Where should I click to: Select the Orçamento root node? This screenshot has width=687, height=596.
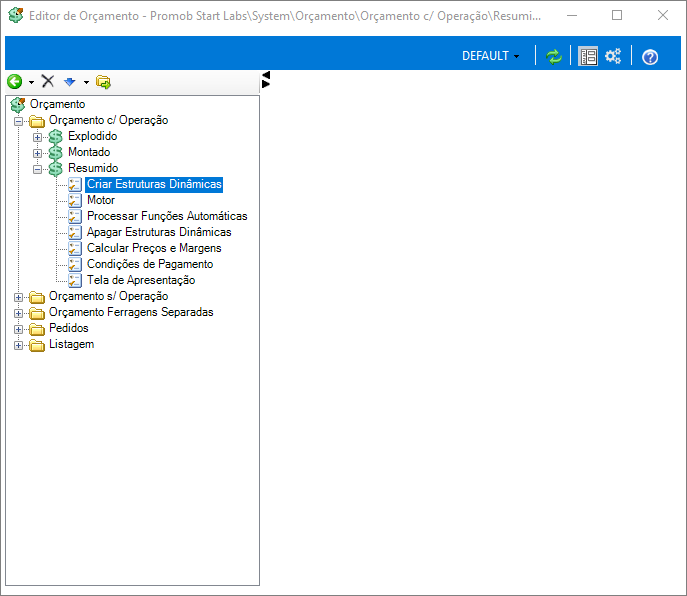pos(57,104)
